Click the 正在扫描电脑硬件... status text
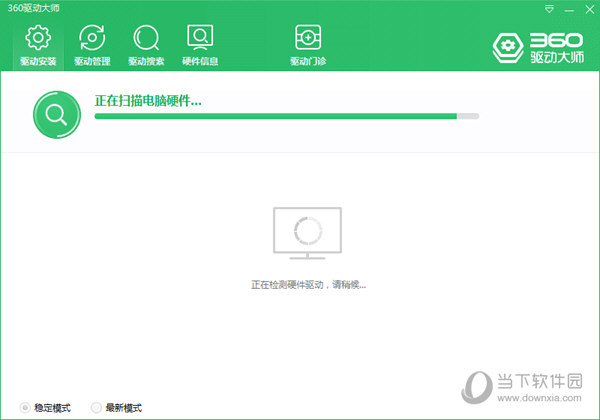This screenshot has height=420, width=600. 148,101
